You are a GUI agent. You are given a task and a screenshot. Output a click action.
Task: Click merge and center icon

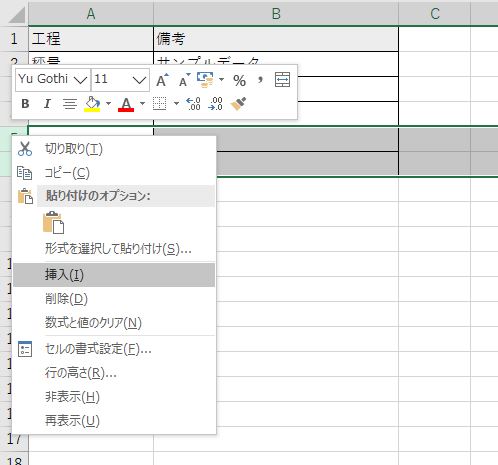282,80
